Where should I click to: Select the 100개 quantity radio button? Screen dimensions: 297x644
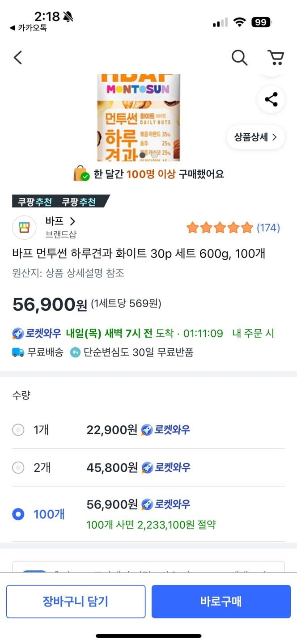pyautogui.click(x=18, y=514)
